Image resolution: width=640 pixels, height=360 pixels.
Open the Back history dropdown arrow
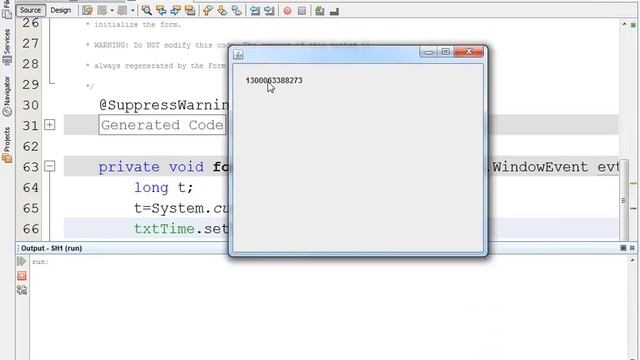112,11
